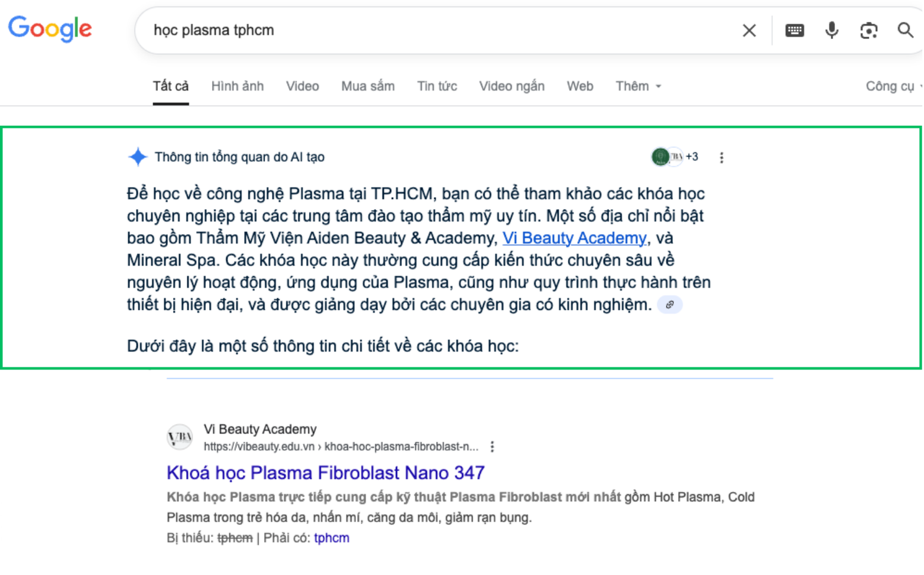924x575 pixels.
Task: Open three-dot menu beside vibeauty.edu.vn URL
Action: point(492,447)
